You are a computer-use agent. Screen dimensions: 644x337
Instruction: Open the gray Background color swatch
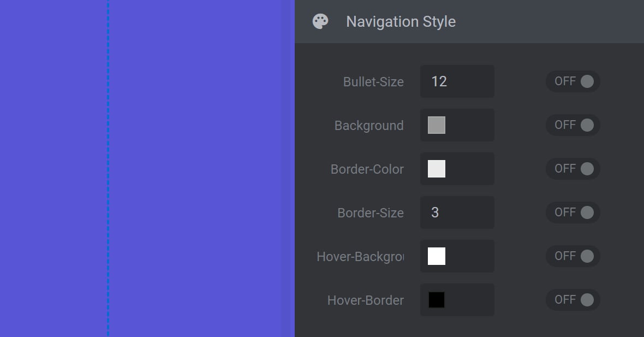(x=437, y=125)
